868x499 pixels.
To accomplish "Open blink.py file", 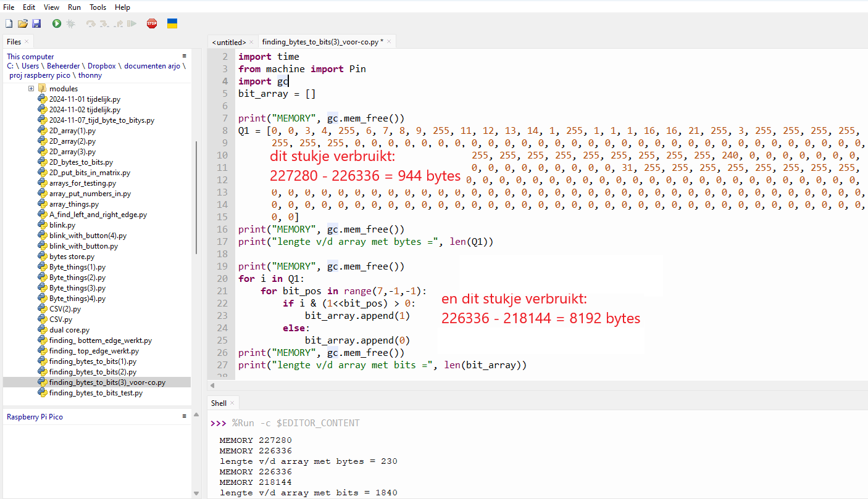I will click(62, 225).
